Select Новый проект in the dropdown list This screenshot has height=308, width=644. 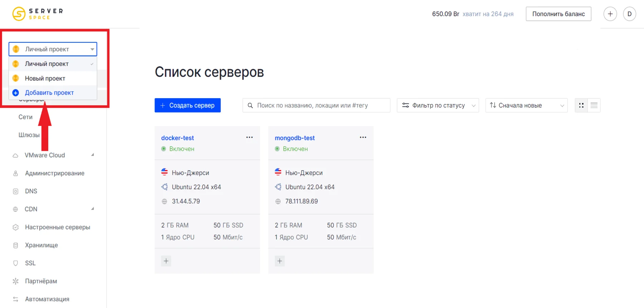coord(53,78)
